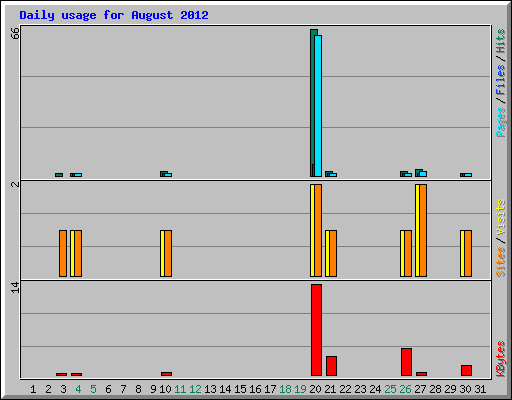Click the day label '18' on x-axis

click(285, 389)
